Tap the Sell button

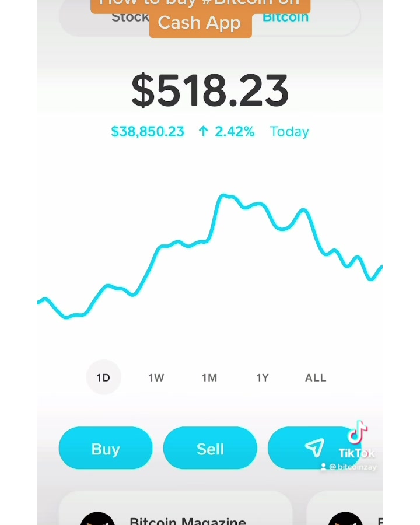pos(210,448)
